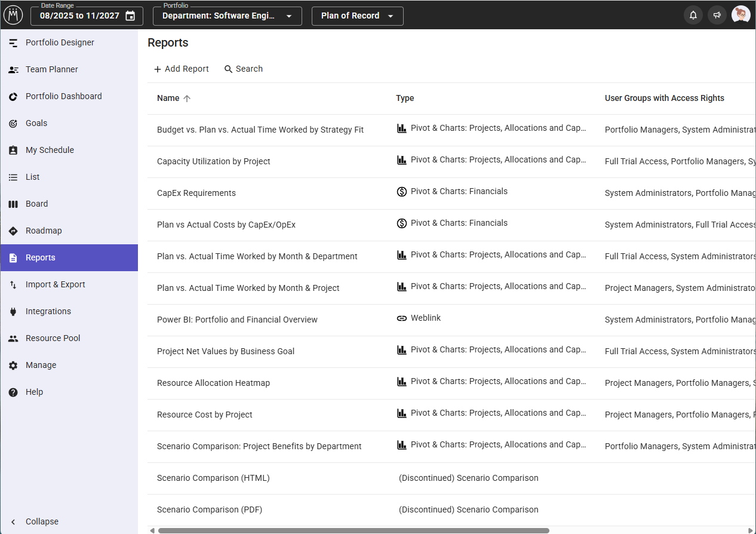Image resolution: width=756 pixels, height=534 pixels.
Task: Click the financials icon for CapEx Requirements
Action: pyautogui.click(x=402, y=192)
